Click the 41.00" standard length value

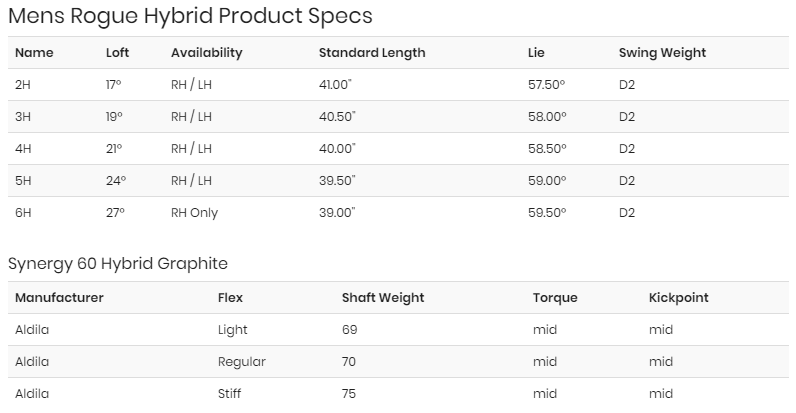pos(337,85)
